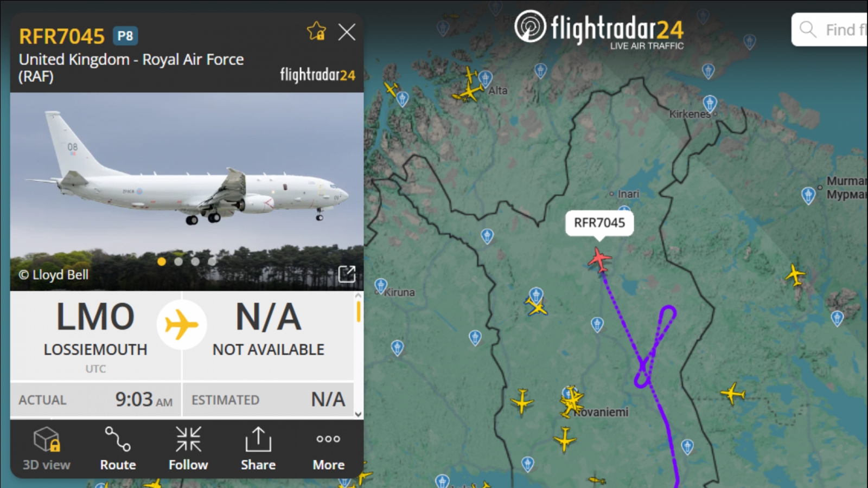The width and height of the screenshot is (868, 488).
Task: Click the Find flights search field
Action: tap(830, 30)
